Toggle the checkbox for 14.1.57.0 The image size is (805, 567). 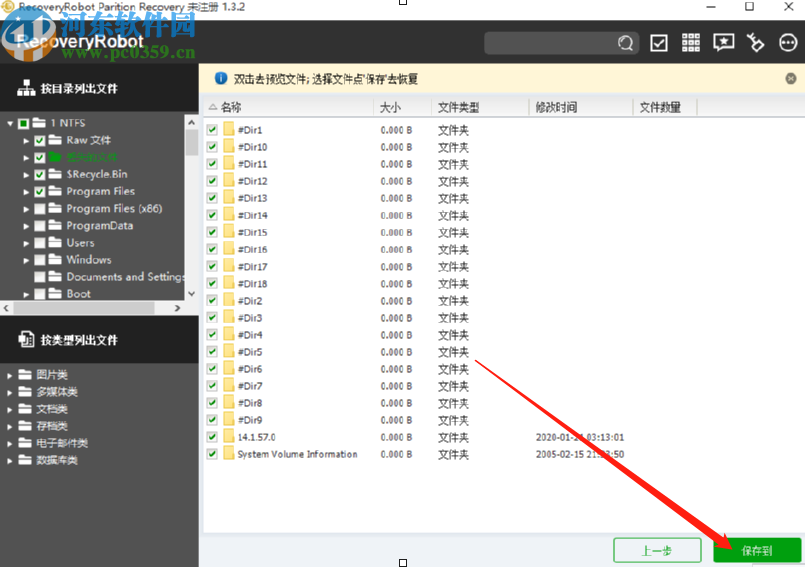(212, 437)
